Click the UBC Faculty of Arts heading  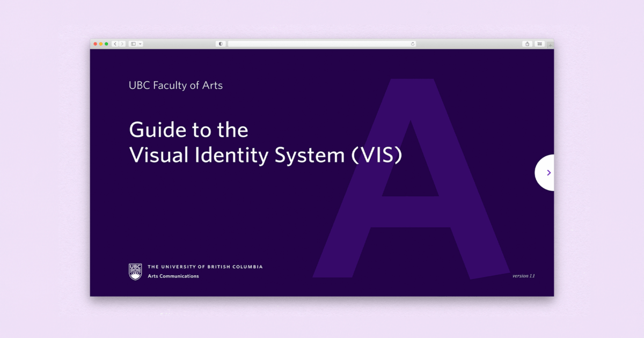(175, 85)
